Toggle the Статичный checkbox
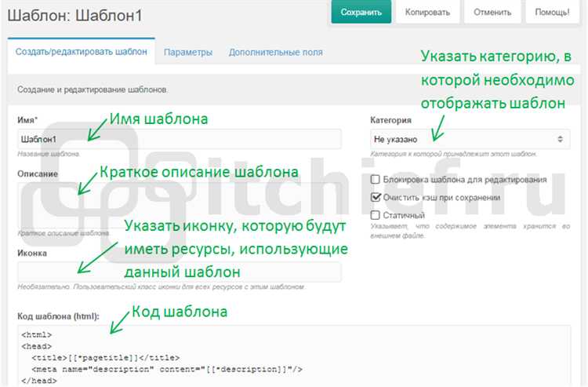The width and height of the screenshot is (588, 387). tap(375, 215)
